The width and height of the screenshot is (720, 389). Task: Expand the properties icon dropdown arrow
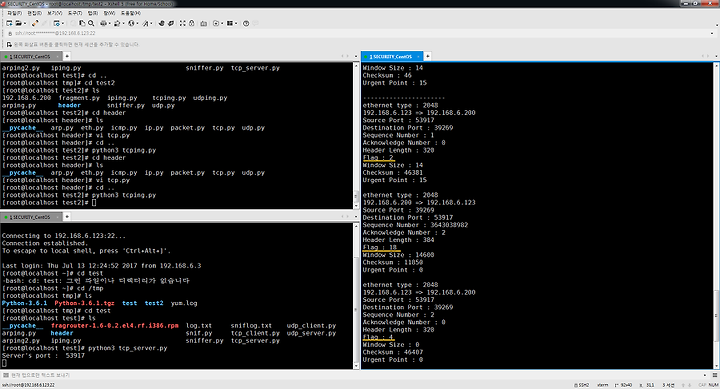63,23
